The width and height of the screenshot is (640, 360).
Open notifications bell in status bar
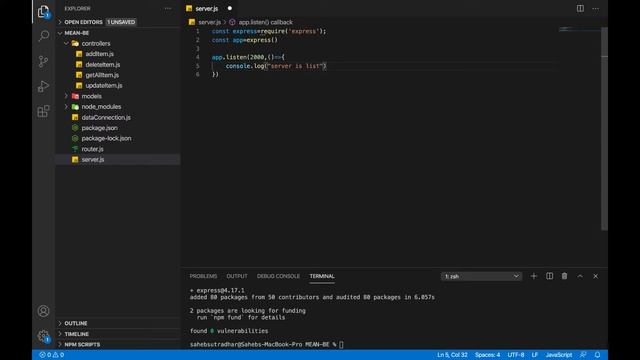point(597,355)
